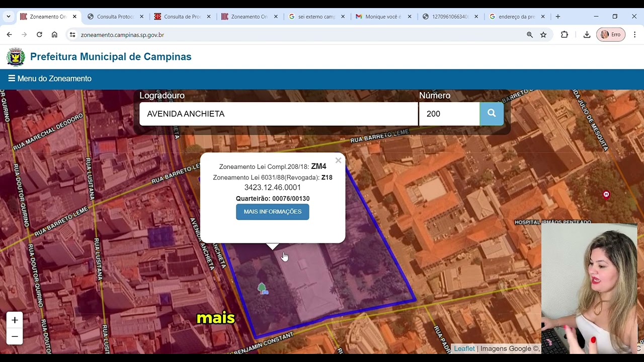The image size is (644, 362).
Task: Close the endereço da pre tab
Action: click(543, 17)
